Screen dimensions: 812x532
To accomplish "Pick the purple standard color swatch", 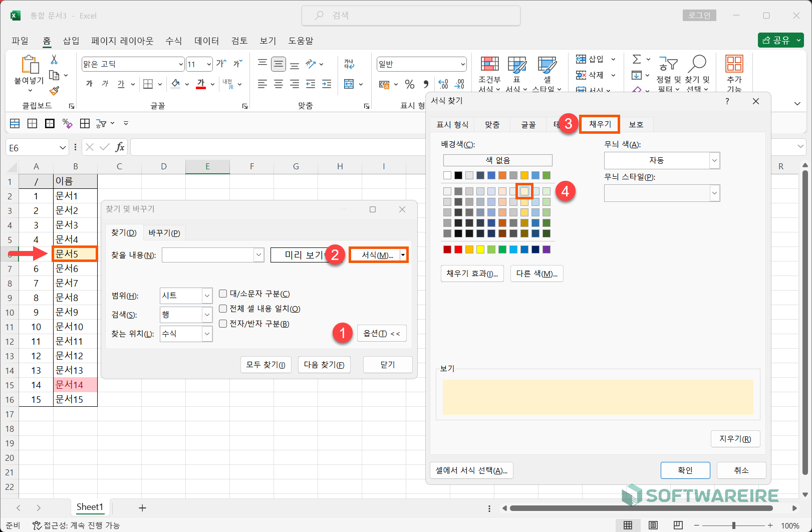I will click(x=546, y=249).
